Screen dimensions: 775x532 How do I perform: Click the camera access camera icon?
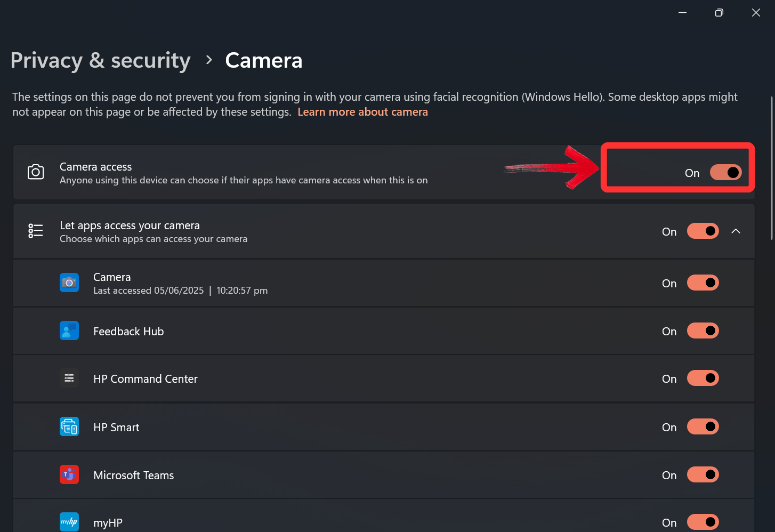(35, 172)
